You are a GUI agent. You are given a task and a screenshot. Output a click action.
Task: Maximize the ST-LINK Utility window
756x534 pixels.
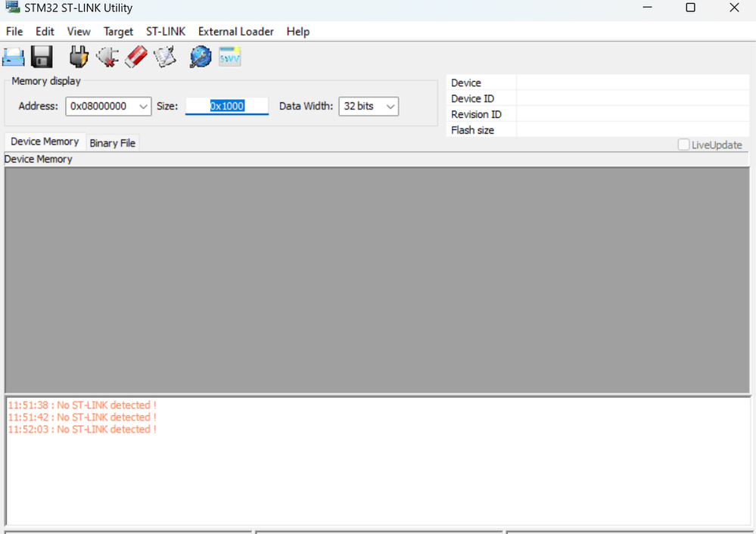point(690,8)
